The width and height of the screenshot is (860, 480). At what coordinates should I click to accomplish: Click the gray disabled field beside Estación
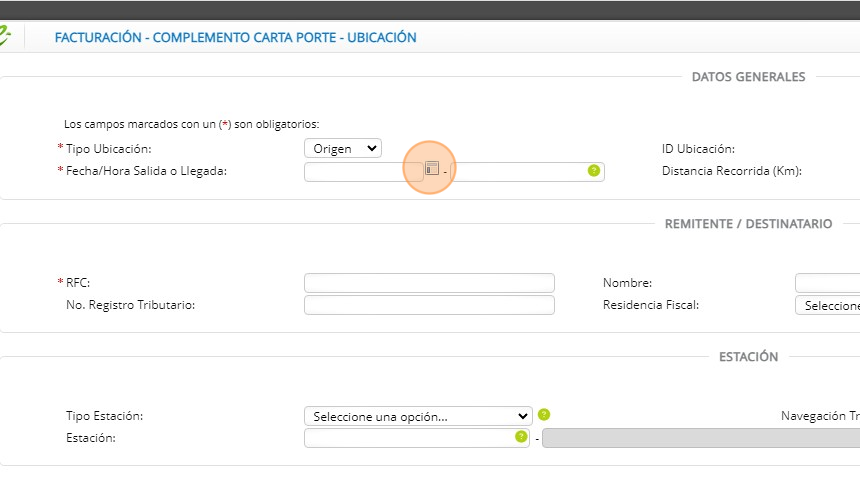700,438
